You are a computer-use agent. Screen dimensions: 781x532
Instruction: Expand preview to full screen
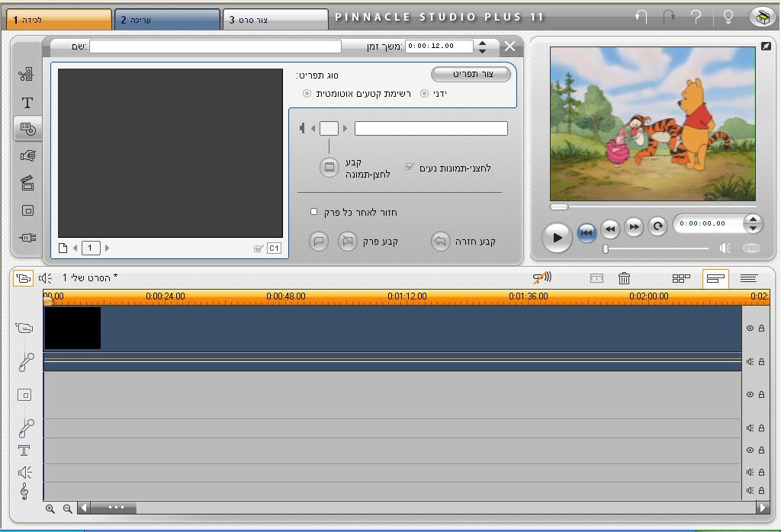766,46
